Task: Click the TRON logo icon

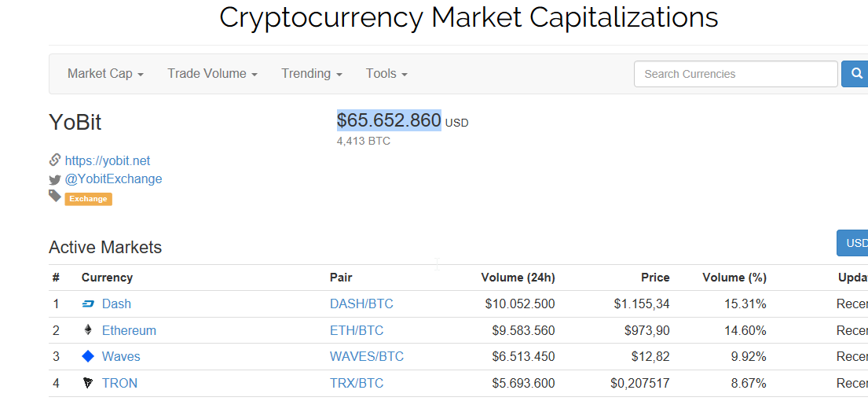Action: 88,383
